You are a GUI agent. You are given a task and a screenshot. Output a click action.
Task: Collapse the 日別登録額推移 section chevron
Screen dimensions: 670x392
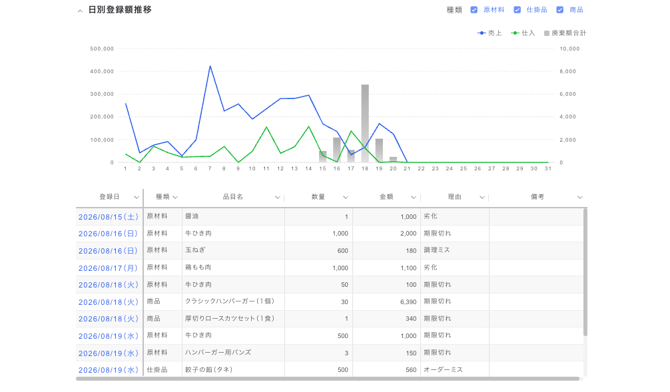80,11
